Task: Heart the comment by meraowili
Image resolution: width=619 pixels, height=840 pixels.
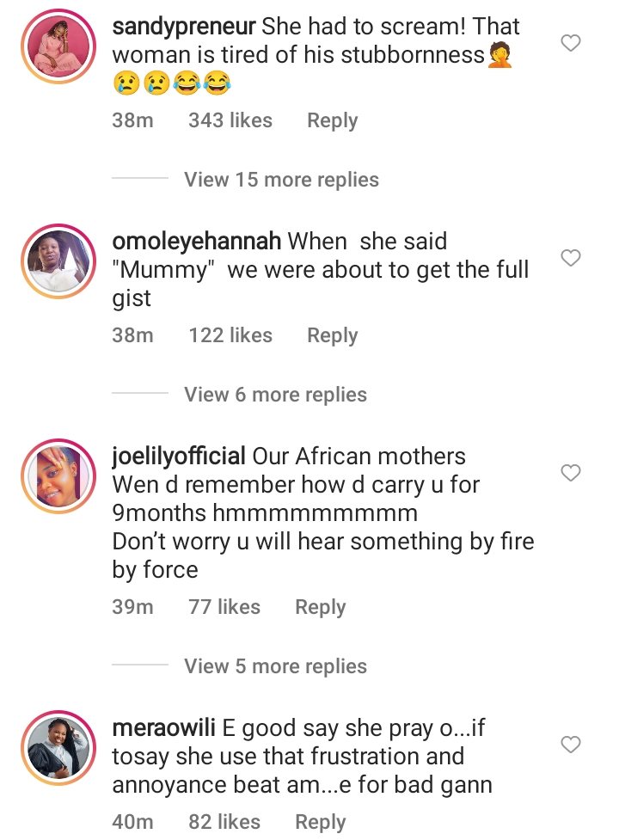Action: pyautogui.click(x=570, y=745)
